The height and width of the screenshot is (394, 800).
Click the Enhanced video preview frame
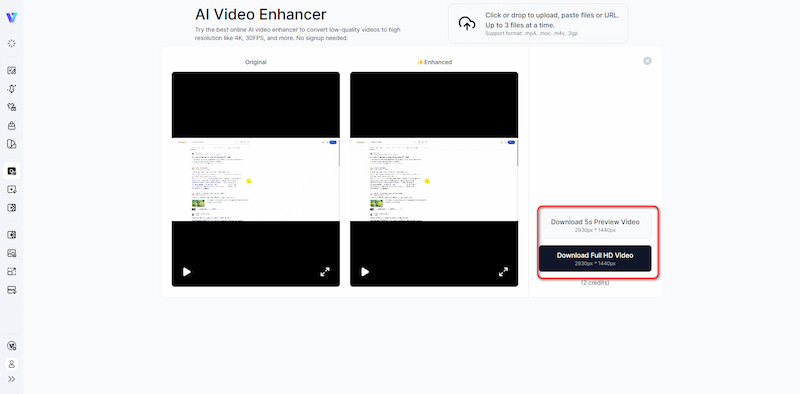(x=434, y=179)
